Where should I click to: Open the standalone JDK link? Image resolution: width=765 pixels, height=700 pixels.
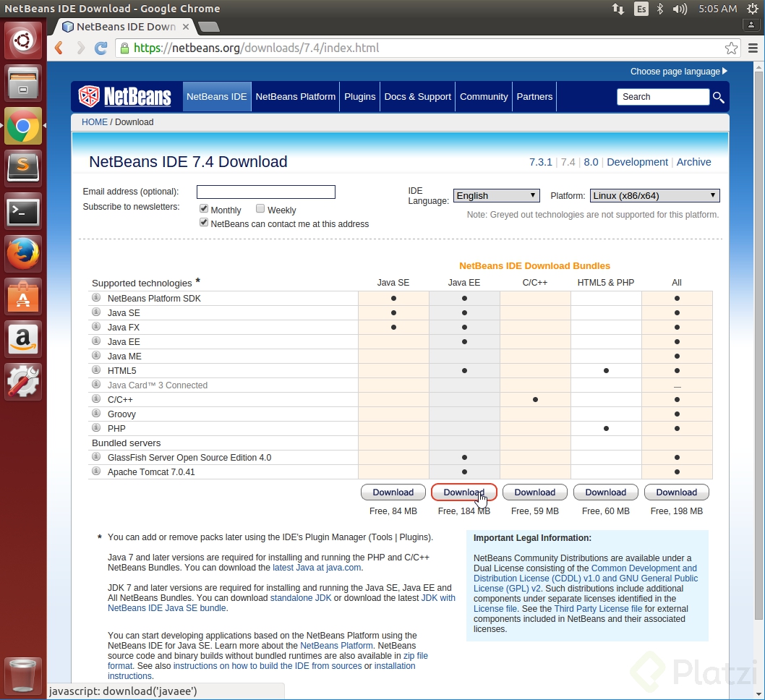tap(301, 598)
